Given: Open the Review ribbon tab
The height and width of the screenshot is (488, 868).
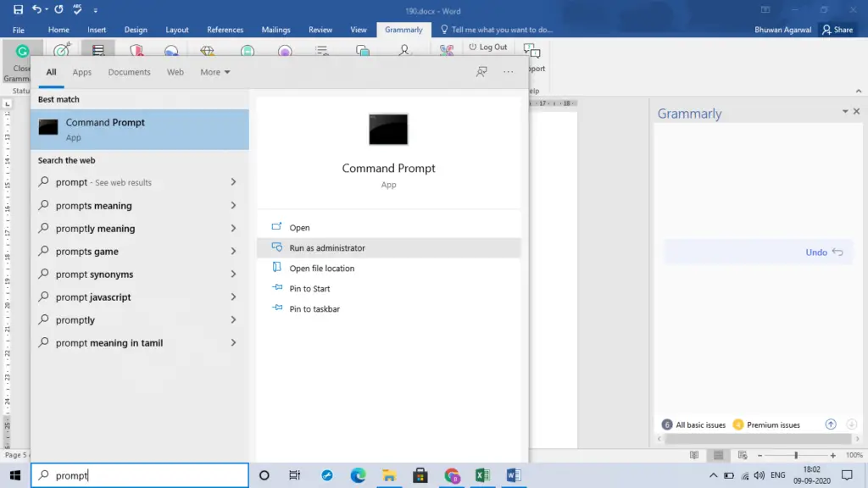Looking at the screenshot, I should (320, 30).
